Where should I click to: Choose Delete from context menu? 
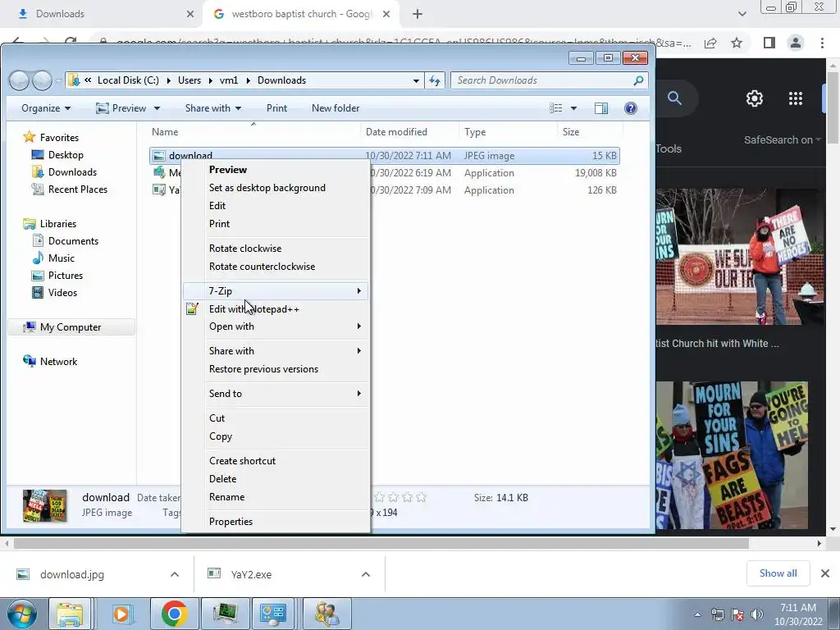coord(276,479)
